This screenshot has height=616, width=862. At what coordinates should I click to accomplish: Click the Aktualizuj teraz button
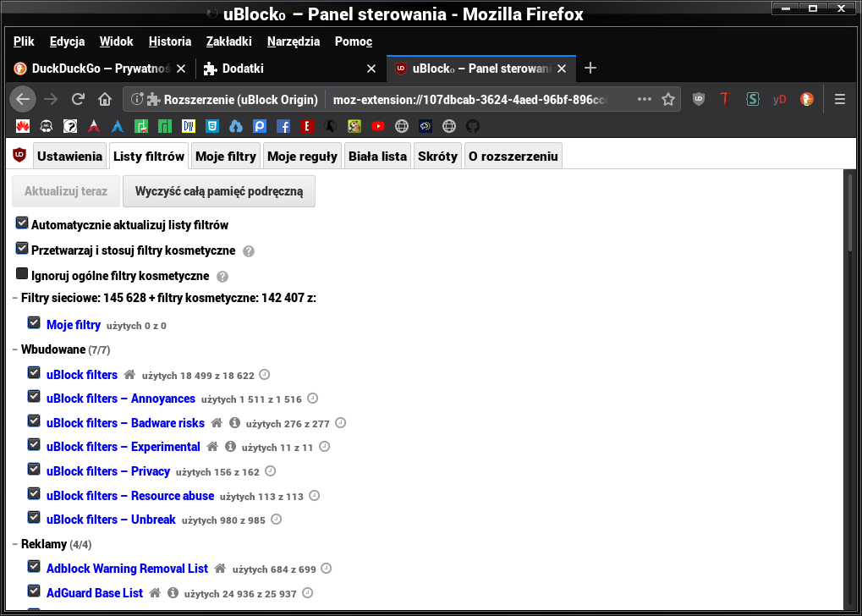point(66,191)
